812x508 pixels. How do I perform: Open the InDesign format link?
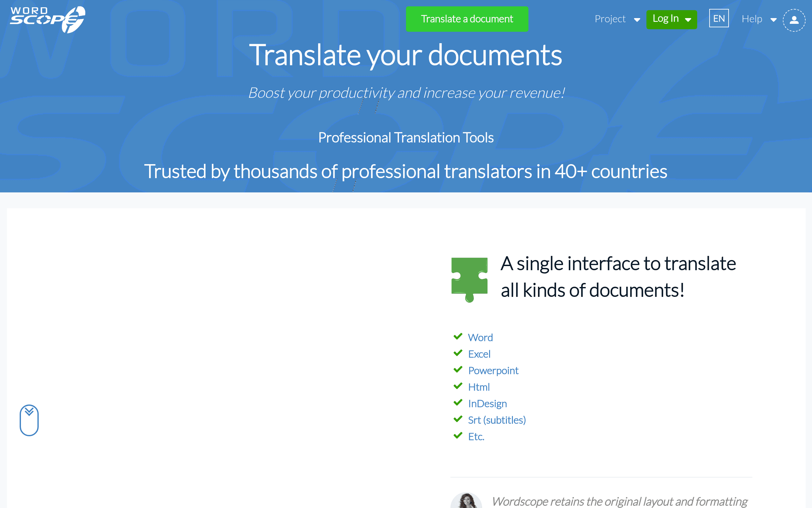(487, 403)
